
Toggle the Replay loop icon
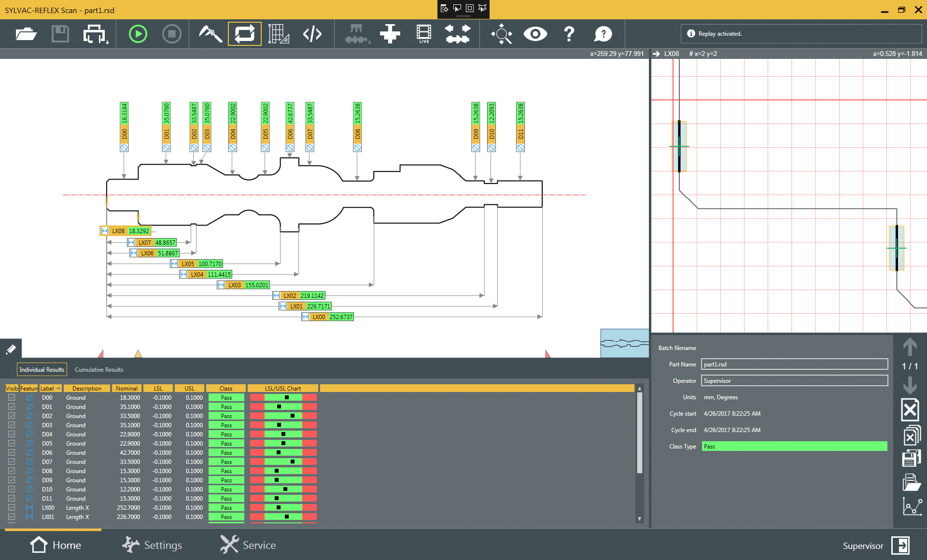[245, 34]
